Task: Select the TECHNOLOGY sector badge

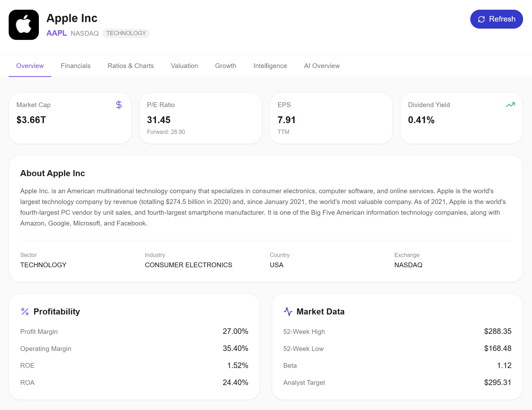Action: (x=126, y=33)
